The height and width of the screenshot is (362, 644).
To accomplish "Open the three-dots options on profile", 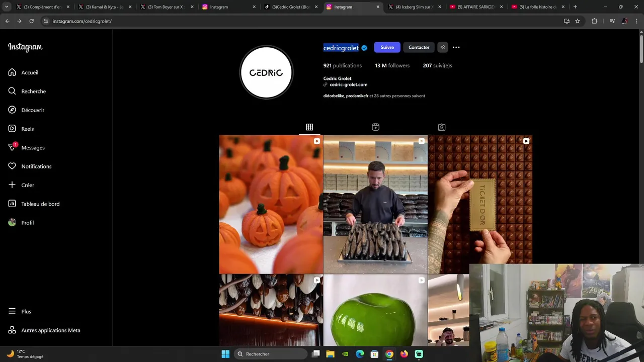I will point(456,47).
